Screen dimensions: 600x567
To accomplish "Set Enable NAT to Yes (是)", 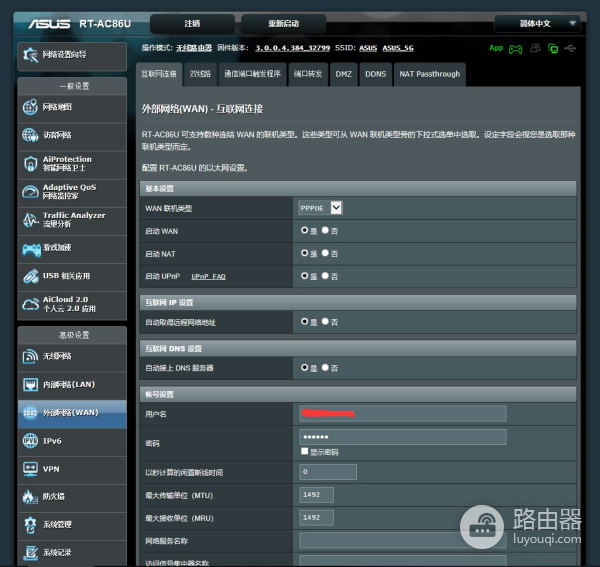I will (x=305, y=253).
